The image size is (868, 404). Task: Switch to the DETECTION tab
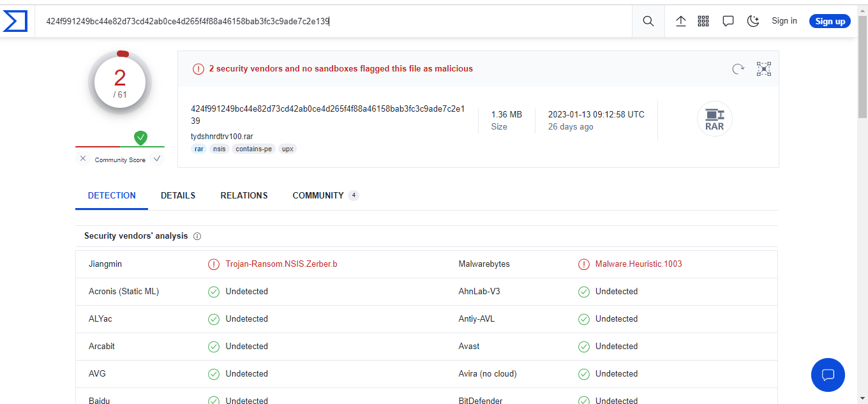coord(112,195)
